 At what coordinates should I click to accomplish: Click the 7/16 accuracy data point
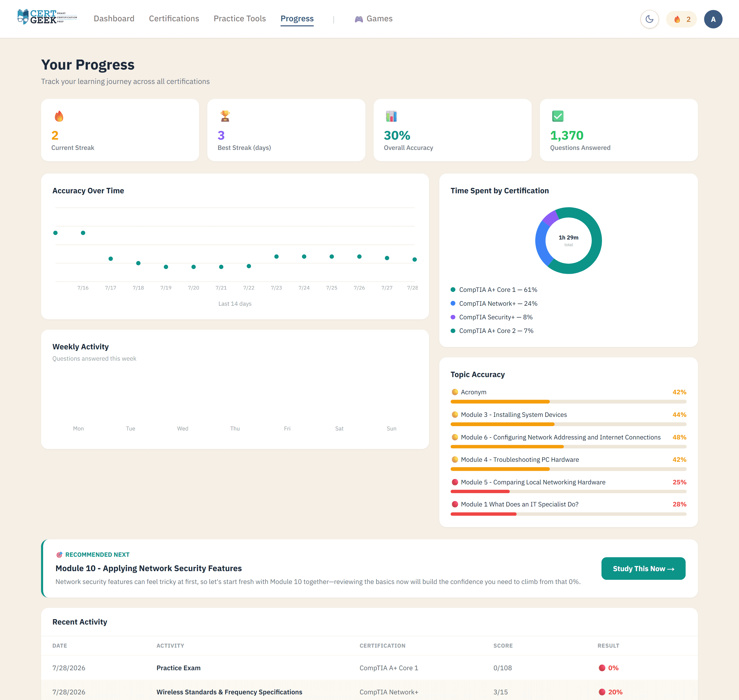tap(83, 233)
